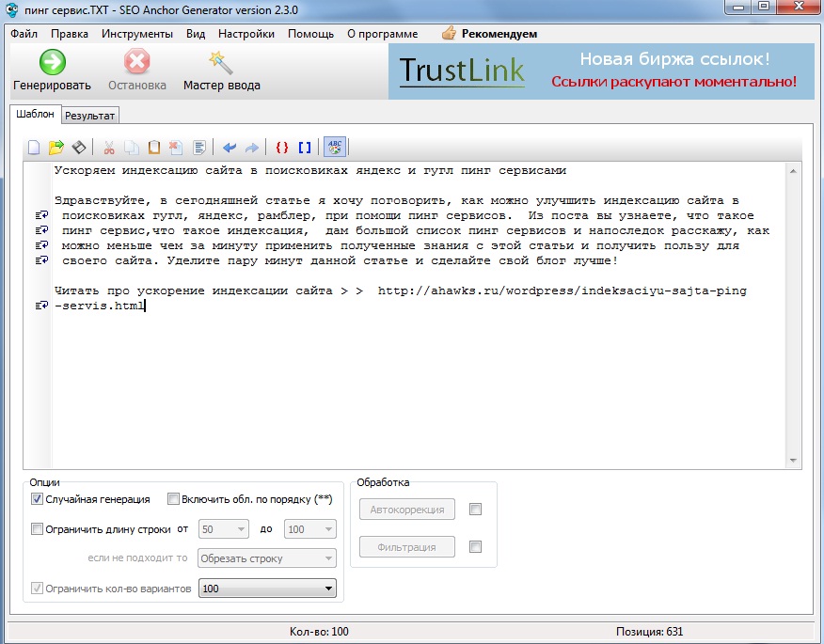Create a new blank template document
Screen dimensions: 824x644
[x=34, y=148]
